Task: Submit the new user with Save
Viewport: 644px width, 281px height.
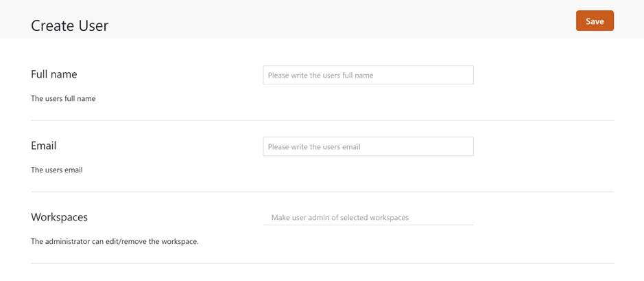Action: pyautogui.click(x=595, y=21)
